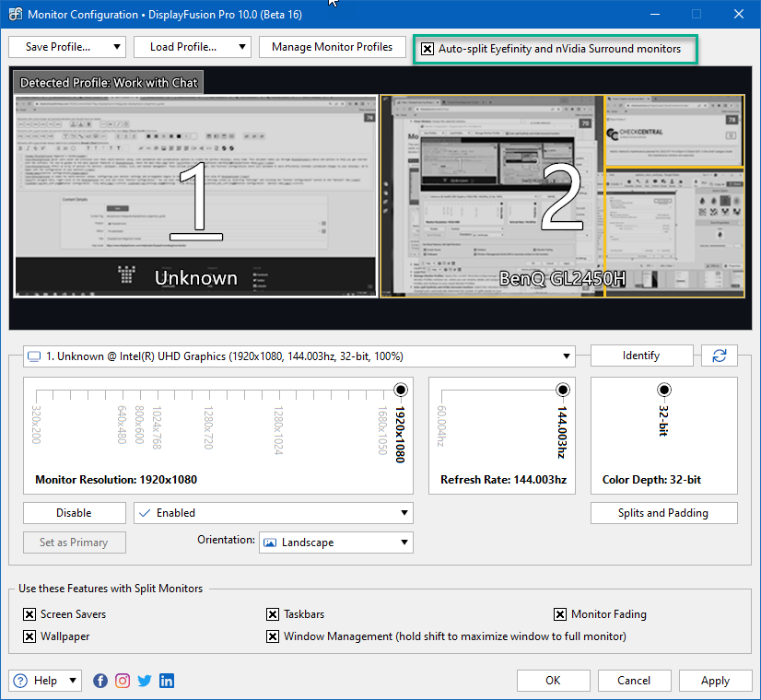
Task: Click the 1024x768 resolution label
Action: click(x=157, y=428)
